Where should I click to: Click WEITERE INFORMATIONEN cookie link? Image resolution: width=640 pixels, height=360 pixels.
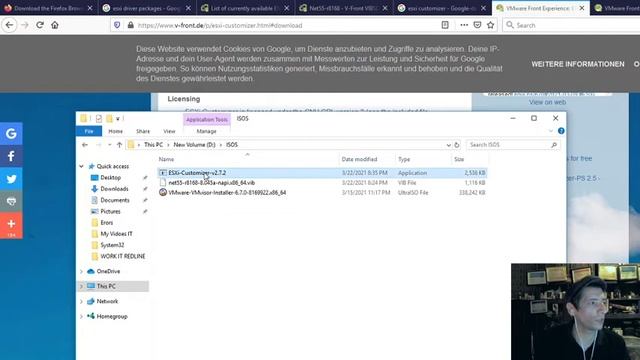pyautogui.click(x=578, y=64)
